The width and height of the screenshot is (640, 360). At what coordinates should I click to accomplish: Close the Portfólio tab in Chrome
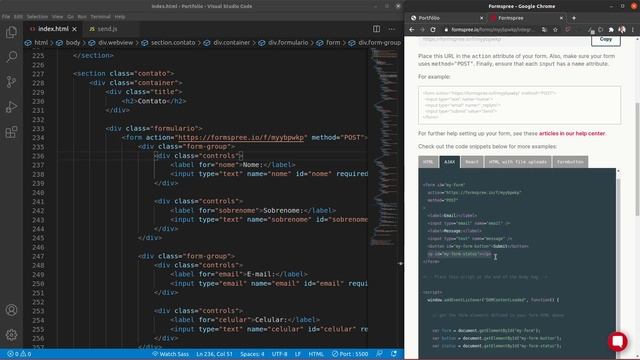482,18
